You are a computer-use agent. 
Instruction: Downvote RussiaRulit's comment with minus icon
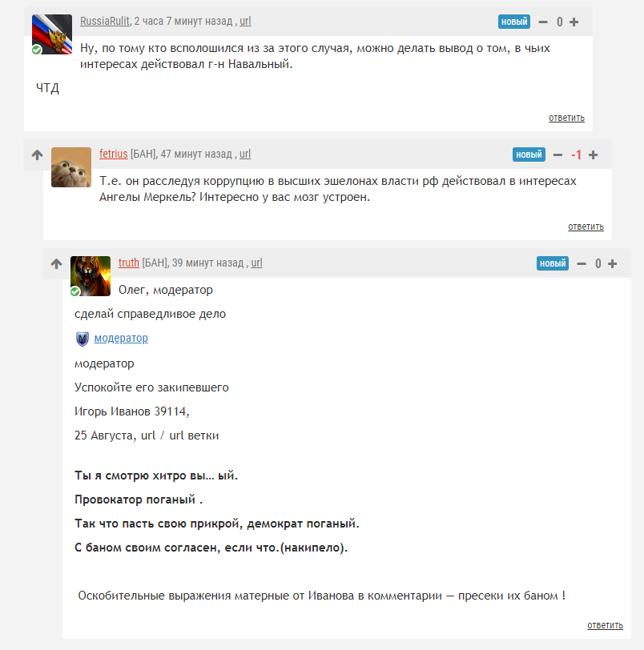[543, 22]
